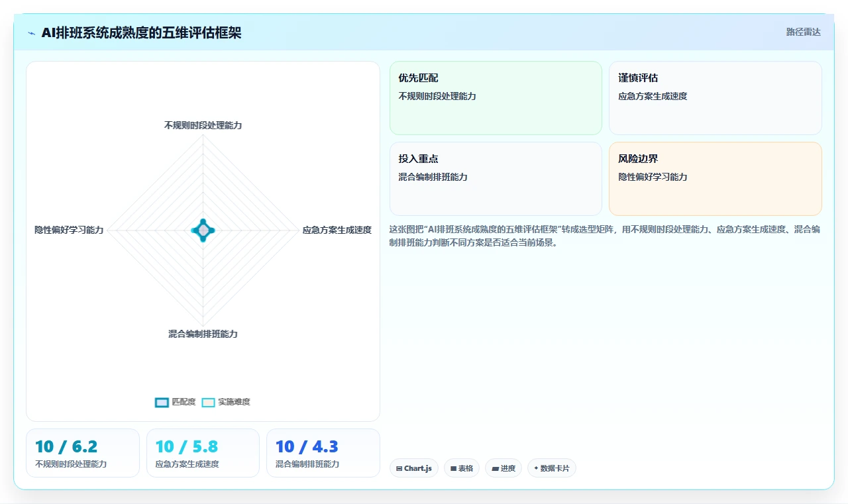Click 不规则时段处理能力 in the 优先匹配 card
The width and height of the screenshot is (848, 504).
tap(437, 96)
